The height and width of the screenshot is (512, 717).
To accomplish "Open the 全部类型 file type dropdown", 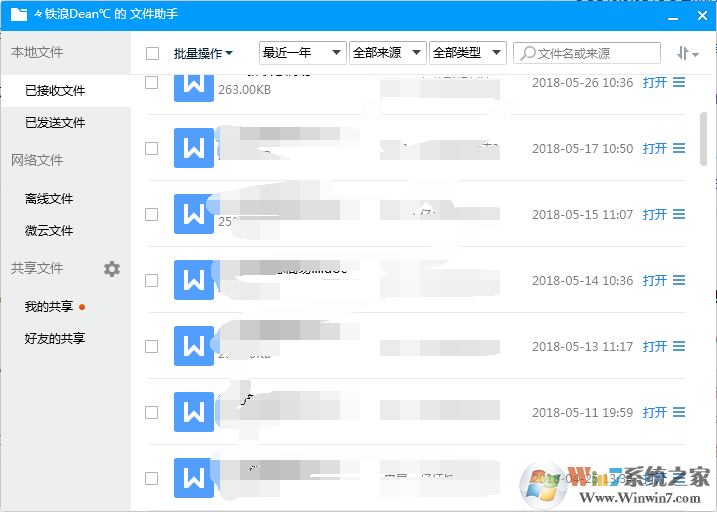I will pos(468,53).
